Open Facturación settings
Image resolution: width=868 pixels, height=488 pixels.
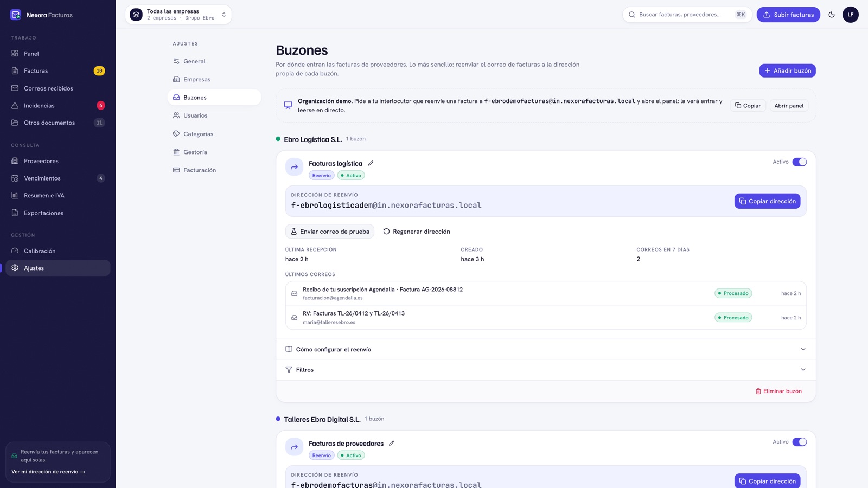point(214,170)
